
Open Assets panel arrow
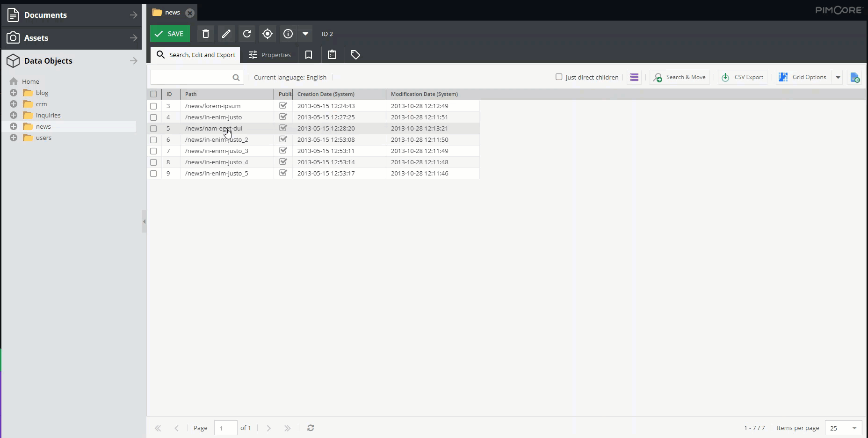coord(134,38)
